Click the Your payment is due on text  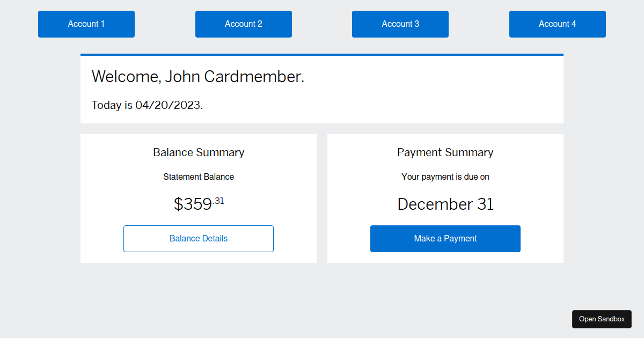(x=445, y=177)
